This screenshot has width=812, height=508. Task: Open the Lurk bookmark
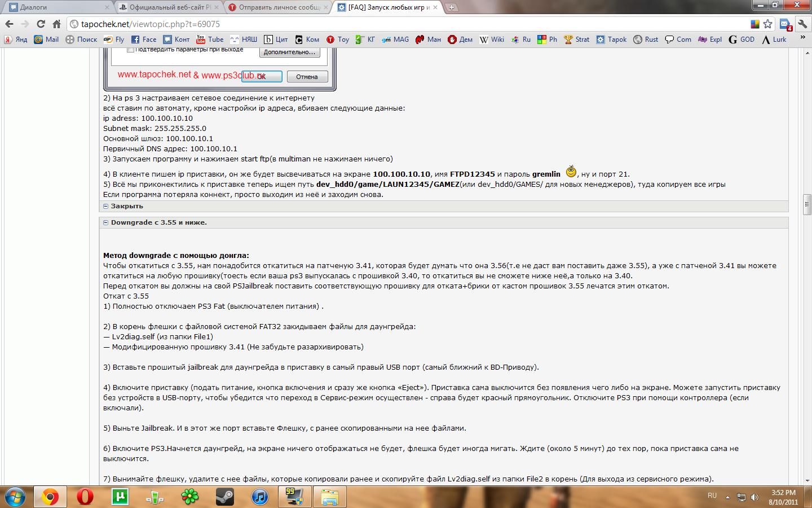[774, 40]
